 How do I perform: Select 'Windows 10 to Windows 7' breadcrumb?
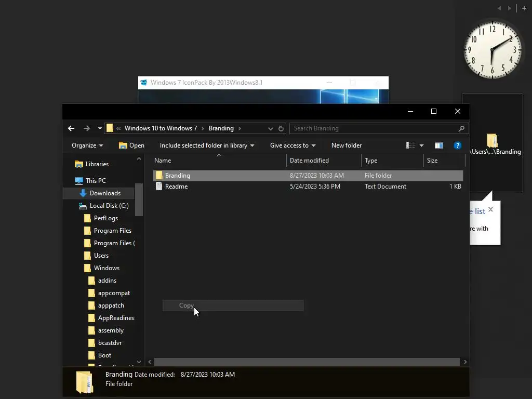[x=161, y=128]
